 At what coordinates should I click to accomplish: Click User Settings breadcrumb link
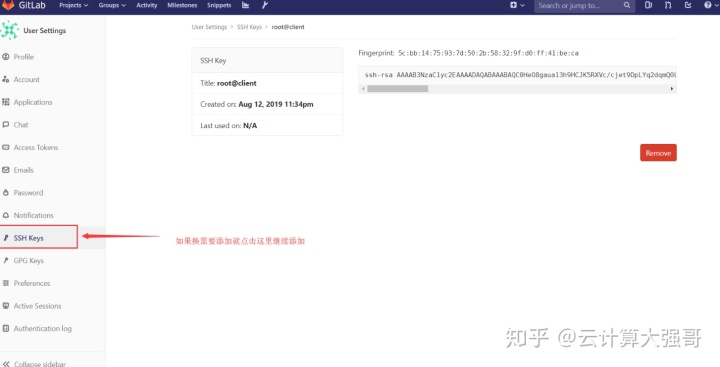point(209,27)
